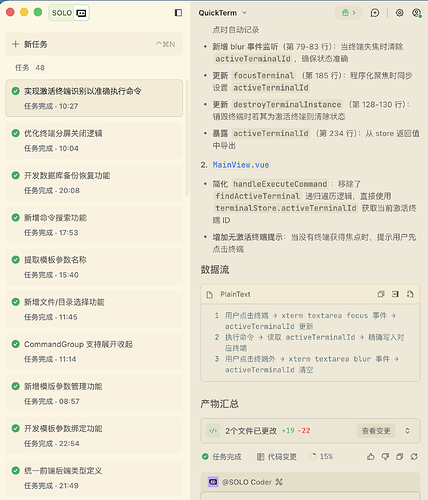
Task: Create a new task with 新任务
Action: (94, 44)
